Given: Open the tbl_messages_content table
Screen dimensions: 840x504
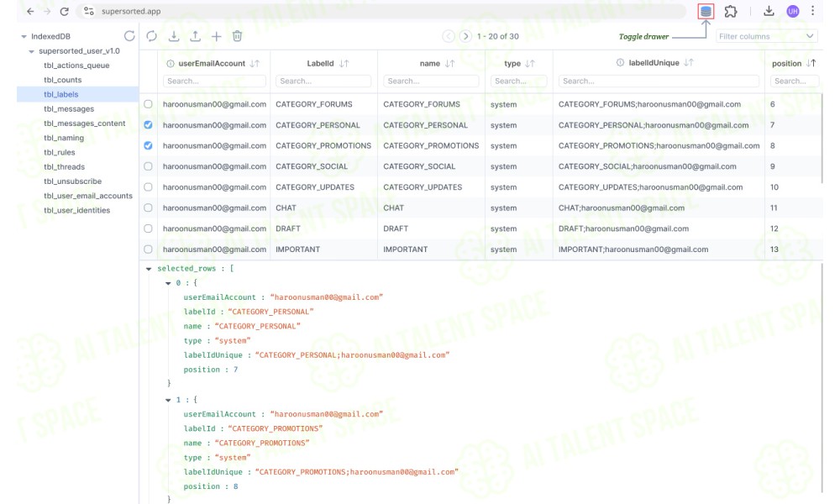Looking at the screenshot, I should point(85,123).
